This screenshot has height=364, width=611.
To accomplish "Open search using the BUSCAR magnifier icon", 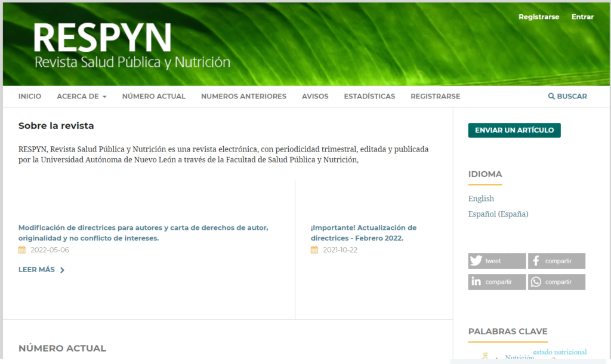I will point(551,96).
